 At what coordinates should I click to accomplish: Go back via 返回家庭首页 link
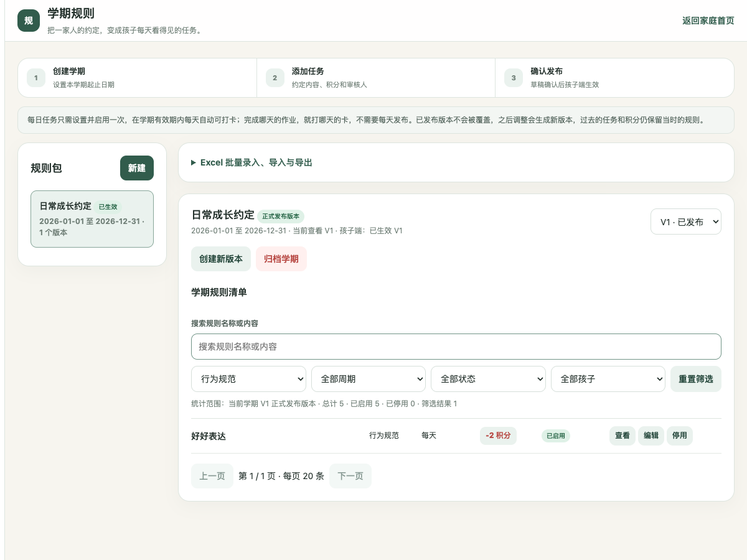coord(708,21)
